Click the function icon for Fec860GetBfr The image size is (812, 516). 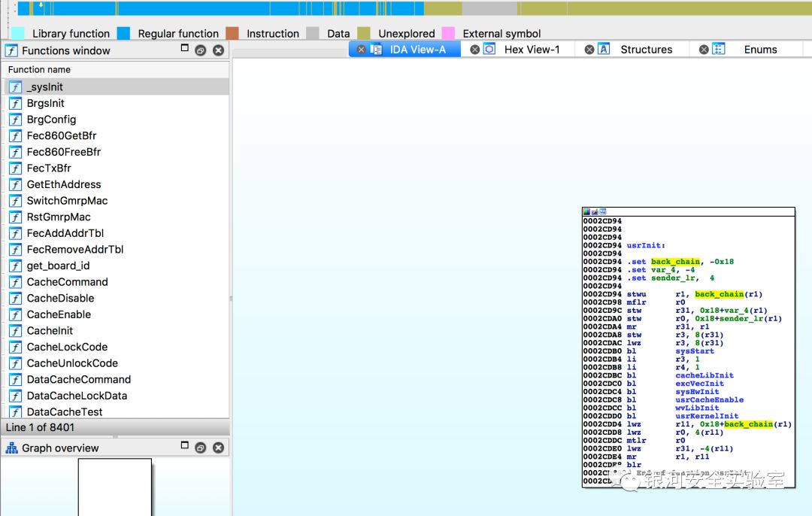(16, 135)
